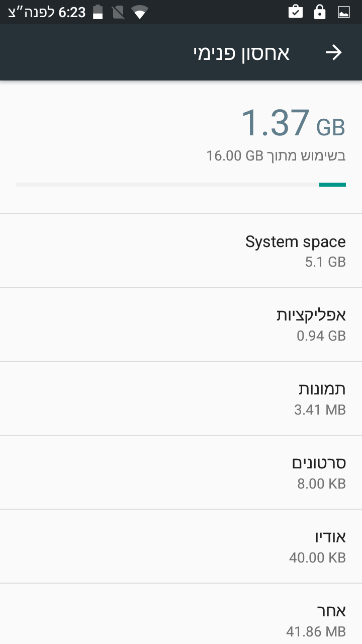This screenshot has width=362, height=644.
Task: Tap the green used-portion of storage bar
Action: click(332, 185)
